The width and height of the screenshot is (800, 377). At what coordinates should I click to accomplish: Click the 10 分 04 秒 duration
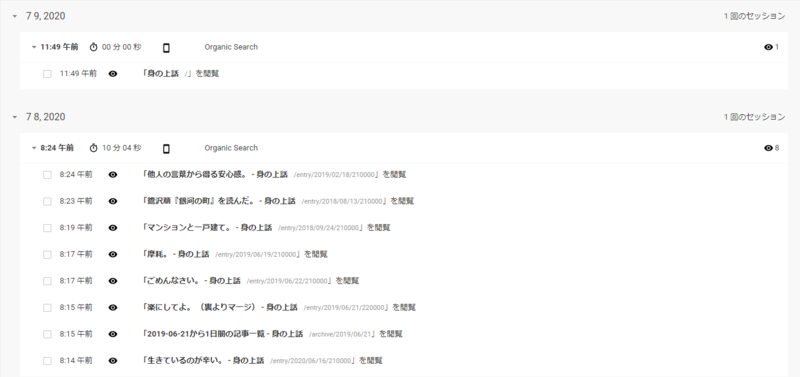click(x=121, y=148)
